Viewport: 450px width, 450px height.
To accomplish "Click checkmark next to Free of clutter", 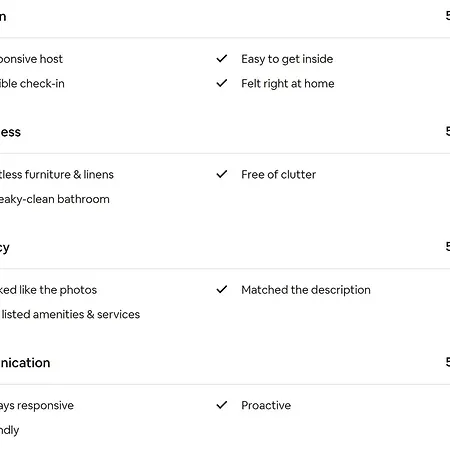I will [222, 174].
